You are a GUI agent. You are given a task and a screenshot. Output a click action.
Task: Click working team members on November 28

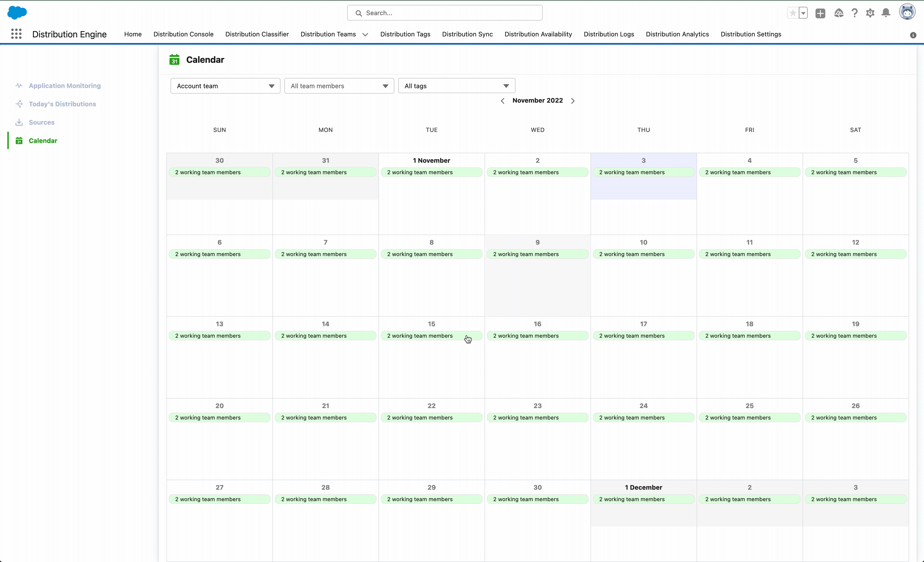click(325, 499)
